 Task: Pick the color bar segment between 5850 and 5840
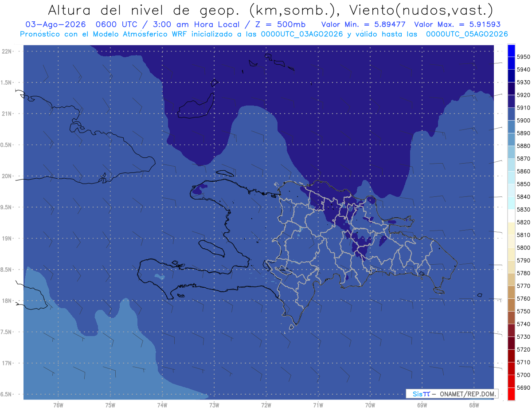(511, 191)
